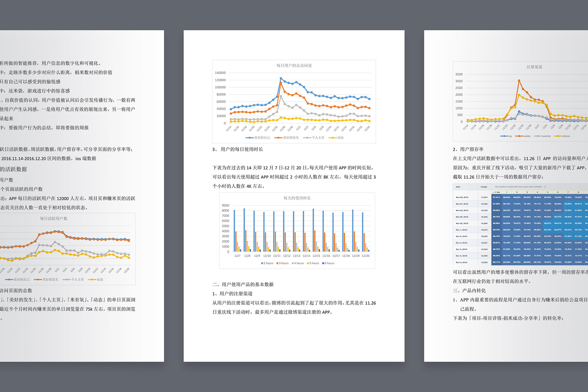Click the 97.91% retention cell
Image resolution: width=588 pixels, height=392 pixels.
click(x=496, y=198)
